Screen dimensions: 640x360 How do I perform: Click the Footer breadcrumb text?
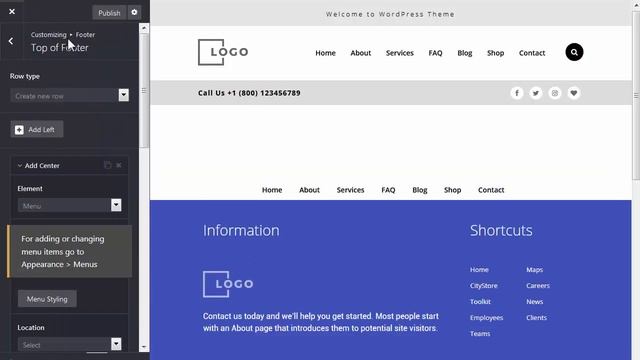(x=85, y=35)
